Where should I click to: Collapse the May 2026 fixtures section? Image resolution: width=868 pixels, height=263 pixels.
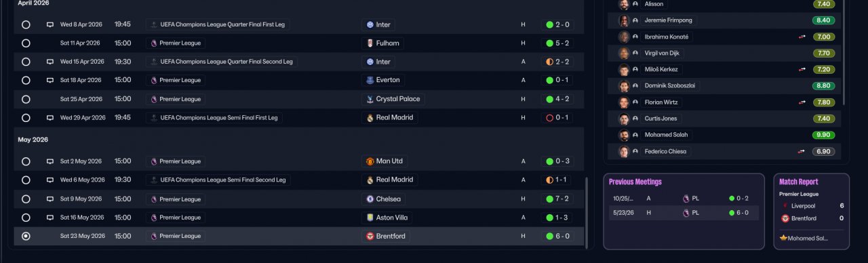(x=33, y=140)
